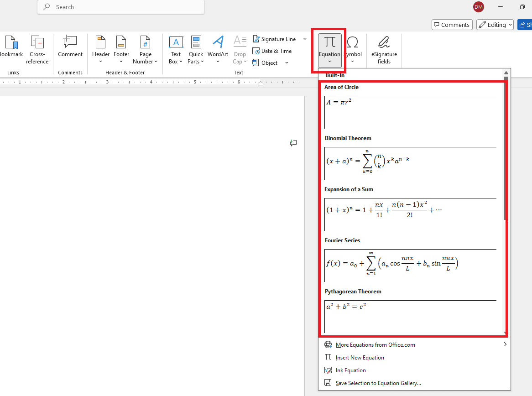Click the new comment icon in page margin
The width and height of the screenshot is (532, 396).
point(293,143)
